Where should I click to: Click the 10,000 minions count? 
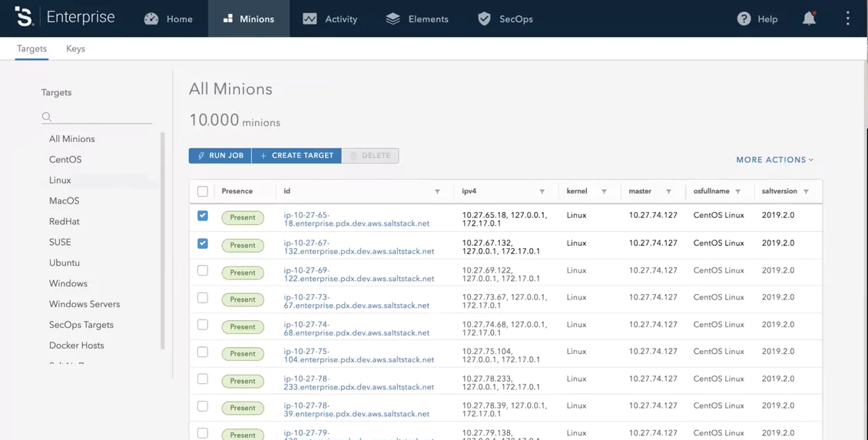(235, 120)
